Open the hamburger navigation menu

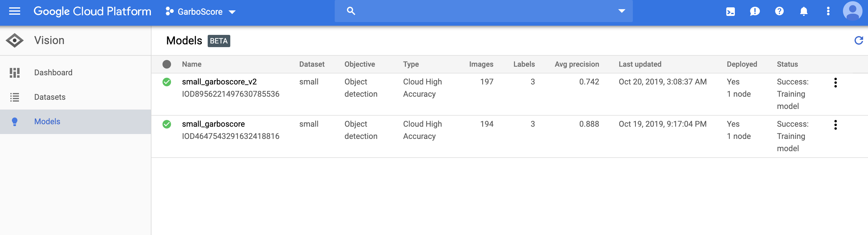coord(14,12)
